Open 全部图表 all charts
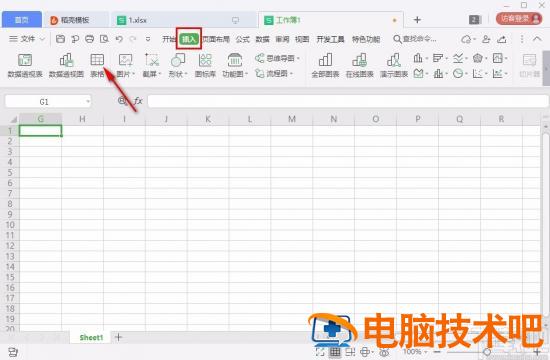The width and height of the screenshot is (550, 360). coord(326,65)
